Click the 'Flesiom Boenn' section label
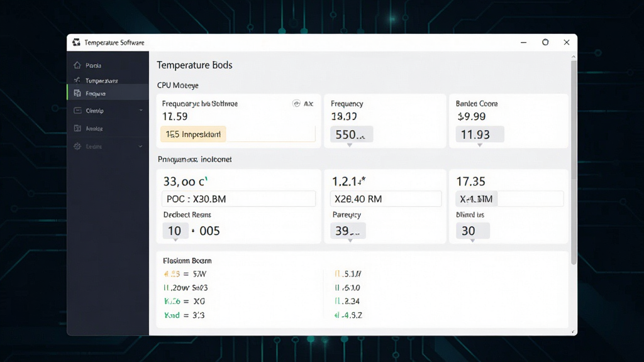This screenshot has width=644, height=362. (x=187, y=261)
